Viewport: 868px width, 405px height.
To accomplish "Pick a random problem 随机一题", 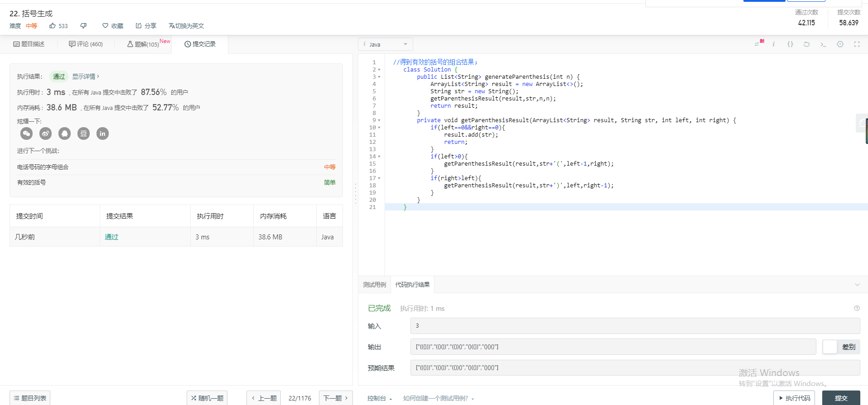I will (207, 398).
